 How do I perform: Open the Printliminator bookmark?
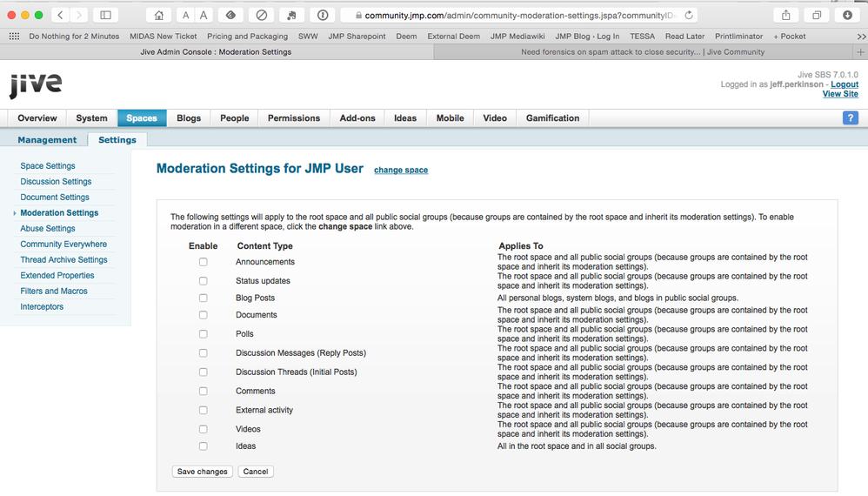[x=738, y=37]
